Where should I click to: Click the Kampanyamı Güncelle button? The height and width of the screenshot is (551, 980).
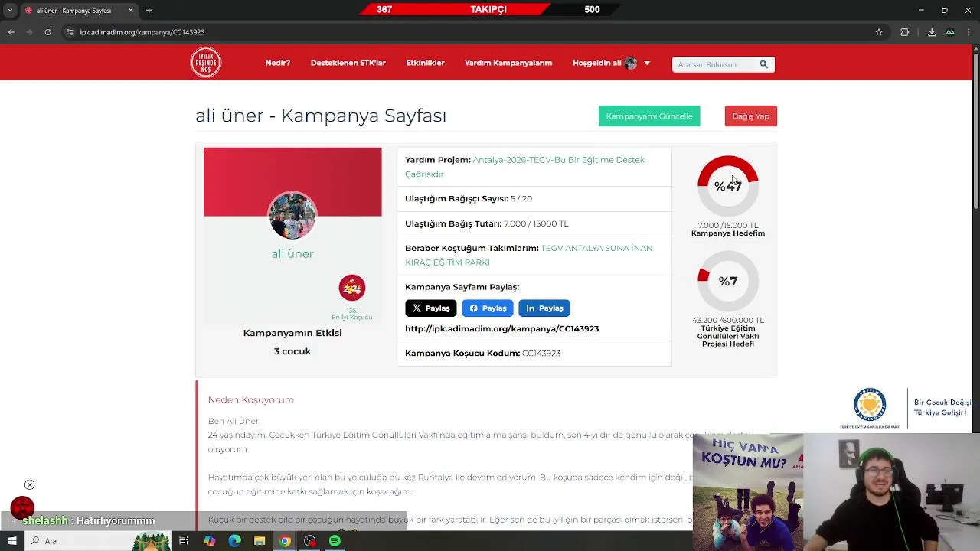pos(648,116)
